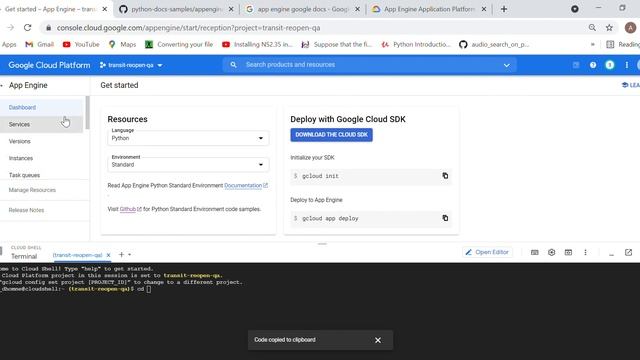Open a new browser tab with plus
The width and height of the screenshot is (640, 360).
504,9
